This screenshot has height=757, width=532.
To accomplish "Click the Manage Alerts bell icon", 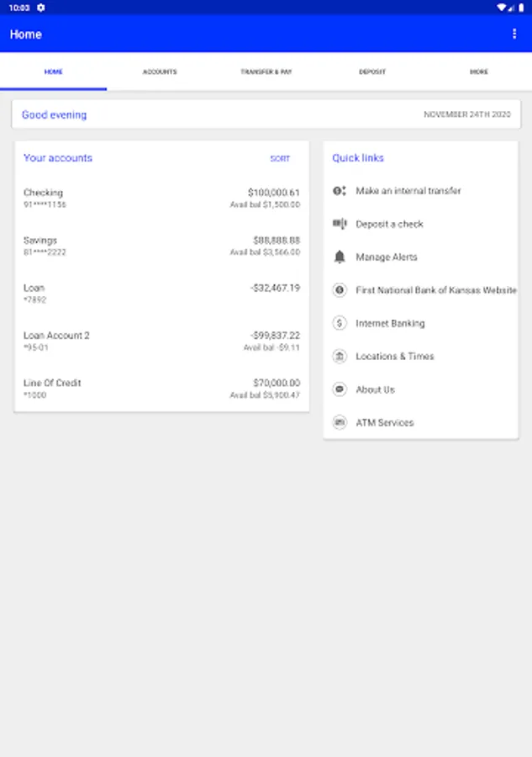I will pos(340,257).
